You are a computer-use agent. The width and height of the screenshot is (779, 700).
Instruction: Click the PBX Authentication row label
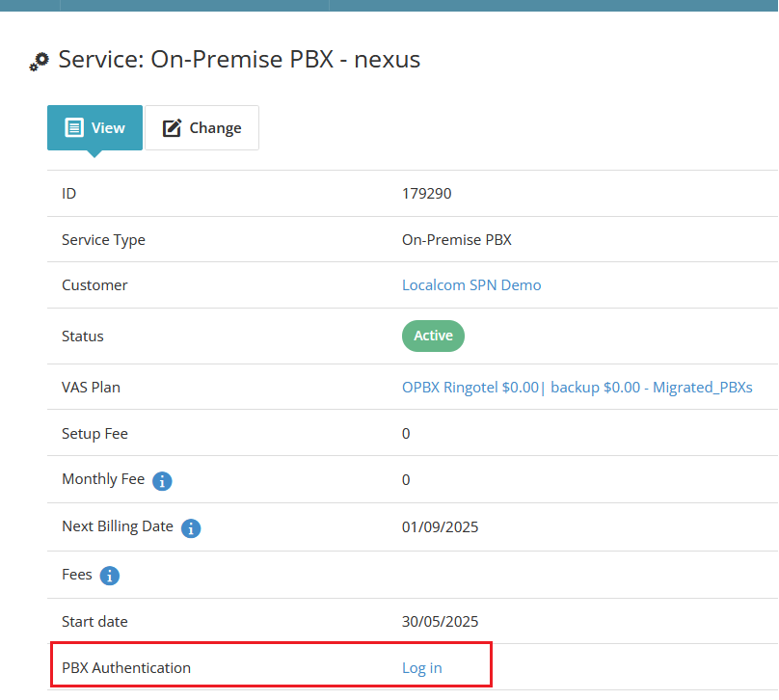[126, 668]
